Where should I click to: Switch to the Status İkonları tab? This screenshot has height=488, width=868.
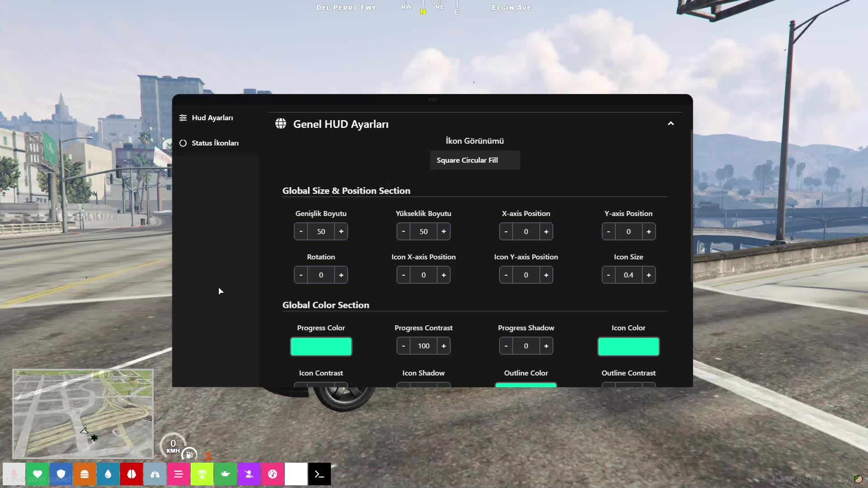tap(215, 143)
